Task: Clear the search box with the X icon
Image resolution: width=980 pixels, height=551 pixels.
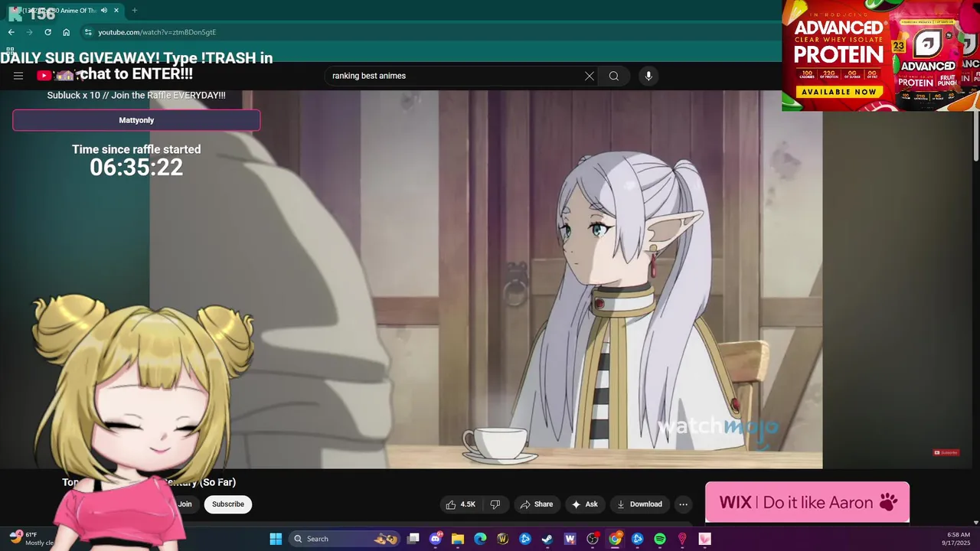Action: pos(589,76)
